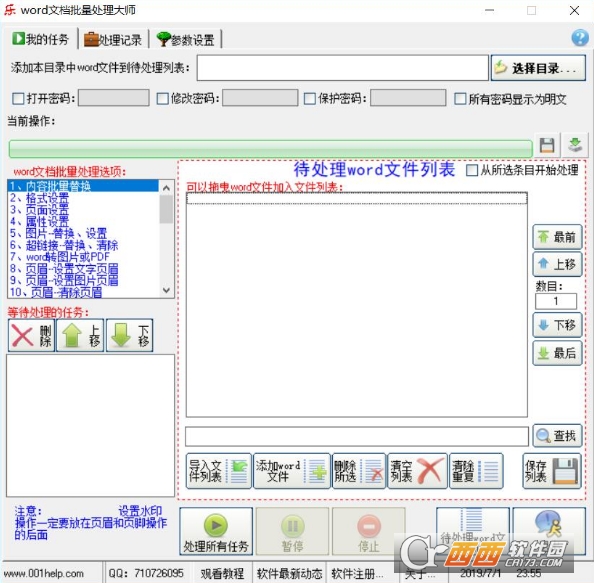Start processing with 处理所有任务 play button
Viewport: 594px width, 583px height.
216,532
